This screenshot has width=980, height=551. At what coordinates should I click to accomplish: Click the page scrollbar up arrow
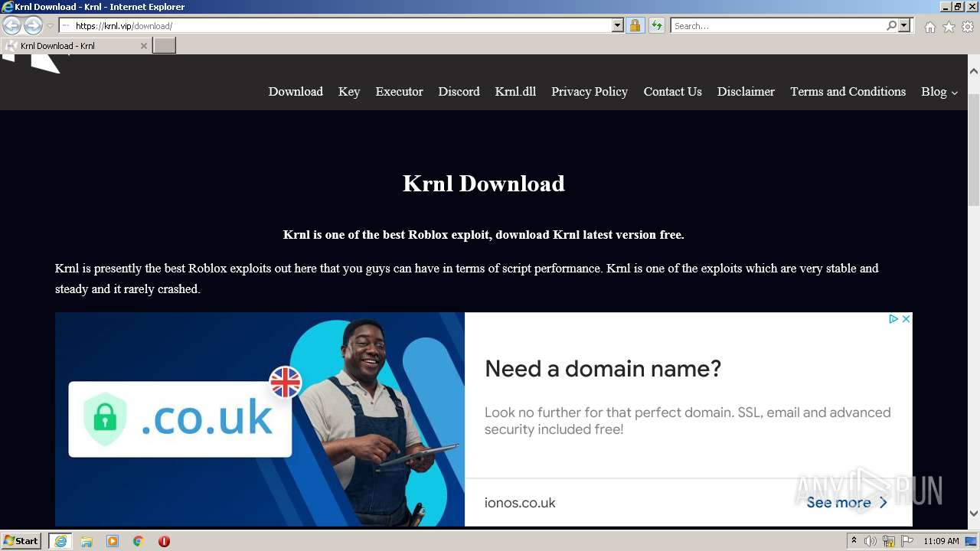coord(974,71)
